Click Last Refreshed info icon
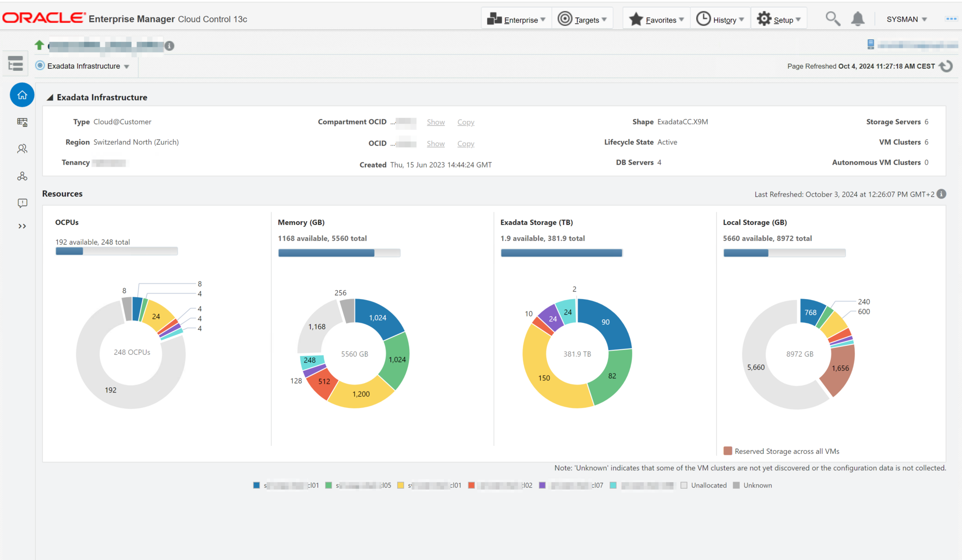The width and height of the screenshot is (962, 560). [x=941, y=194]
